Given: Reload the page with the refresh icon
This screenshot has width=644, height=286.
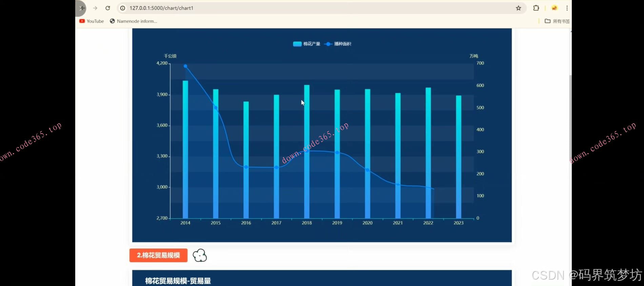Looking at the screenshot, I should pyautogui.click(x=108, y=8).
